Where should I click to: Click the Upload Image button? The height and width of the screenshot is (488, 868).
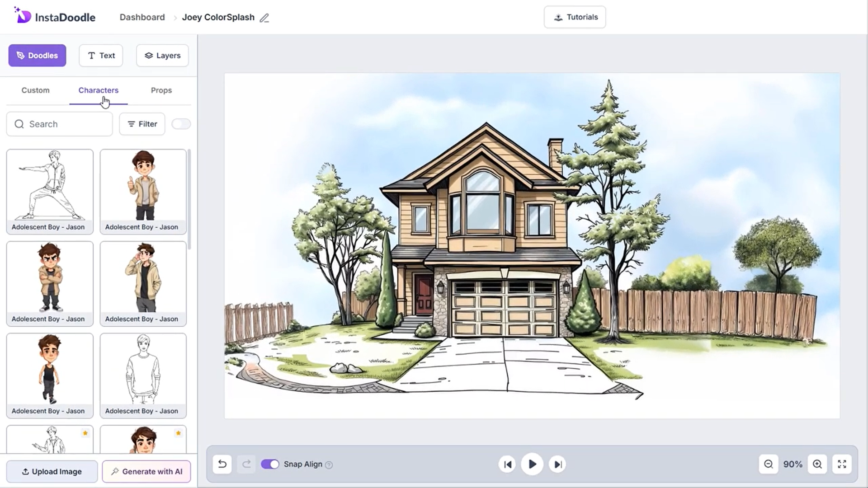(52, 471)
